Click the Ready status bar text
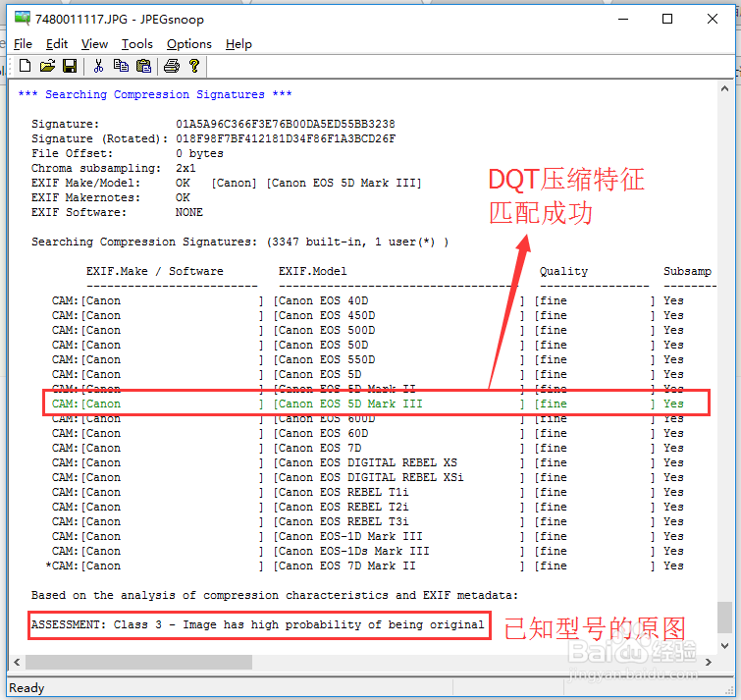The width and height of the screenshot is (741, 700). (x=26, y=687)
